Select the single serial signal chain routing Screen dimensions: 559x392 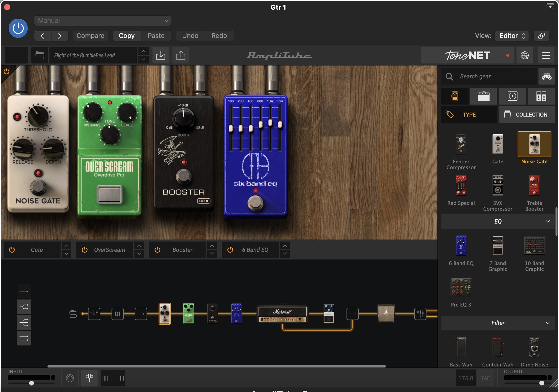24,291
